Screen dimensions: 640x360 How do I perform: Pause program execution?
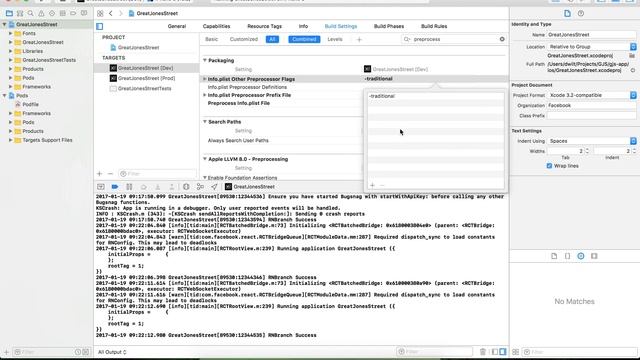click(x=129, y=187)
